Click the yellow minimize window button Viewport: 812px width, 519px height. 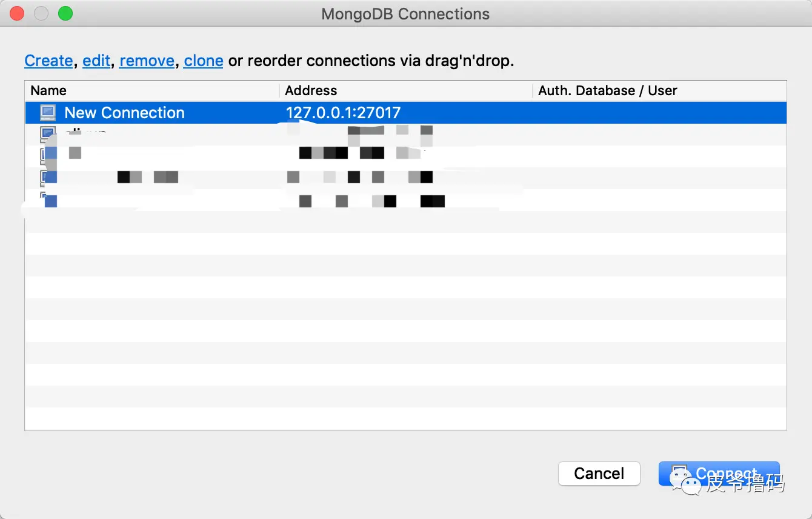pyautogui.click(x=41, y=13)
